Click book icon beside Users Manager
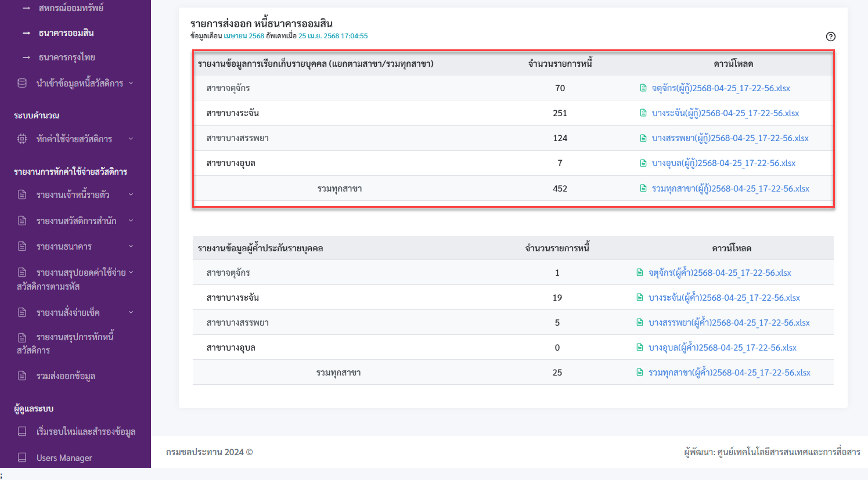The image size is (868, 480). point(22,457)
